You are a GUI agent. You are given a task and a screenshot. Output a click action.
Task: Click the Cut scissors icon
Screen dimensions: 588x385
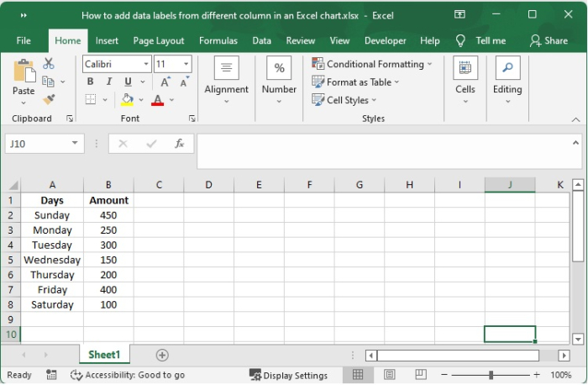(49, 63)
